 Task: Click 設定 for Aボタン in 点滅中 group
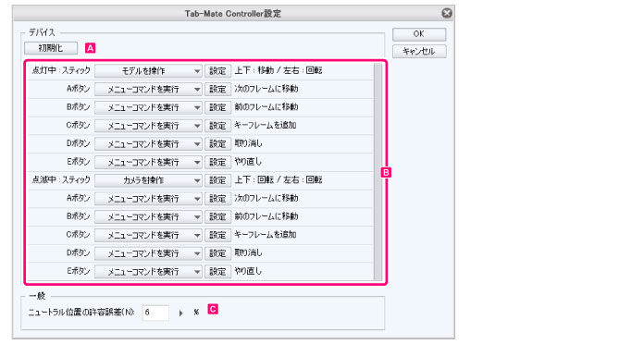point(217,198)
